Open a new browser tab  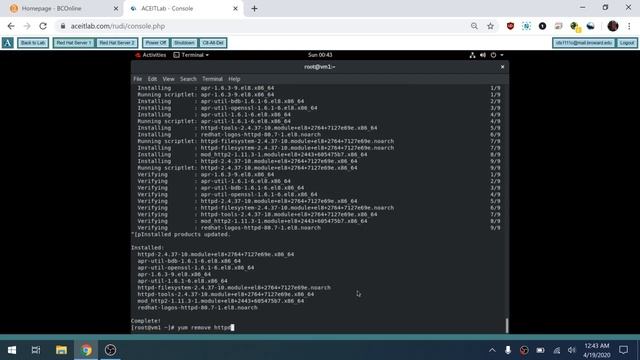(x=254, y=9)
